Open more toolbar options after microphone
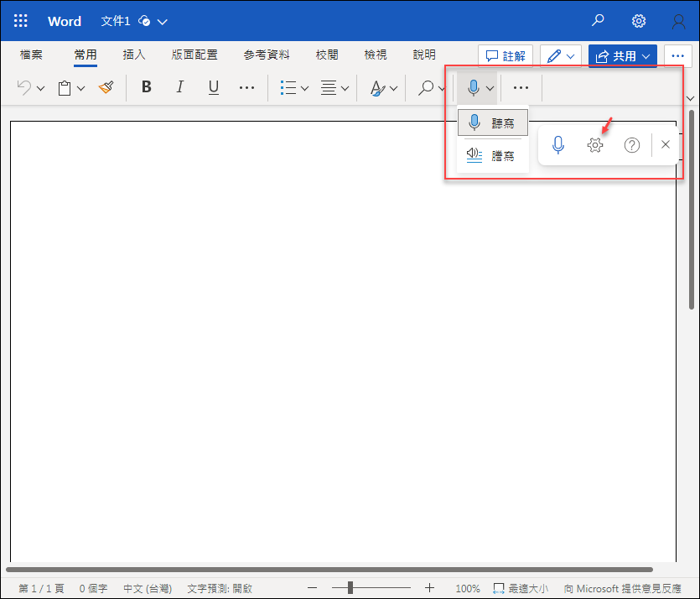Screen dimensions: 700x599 (x=521, y=87)
